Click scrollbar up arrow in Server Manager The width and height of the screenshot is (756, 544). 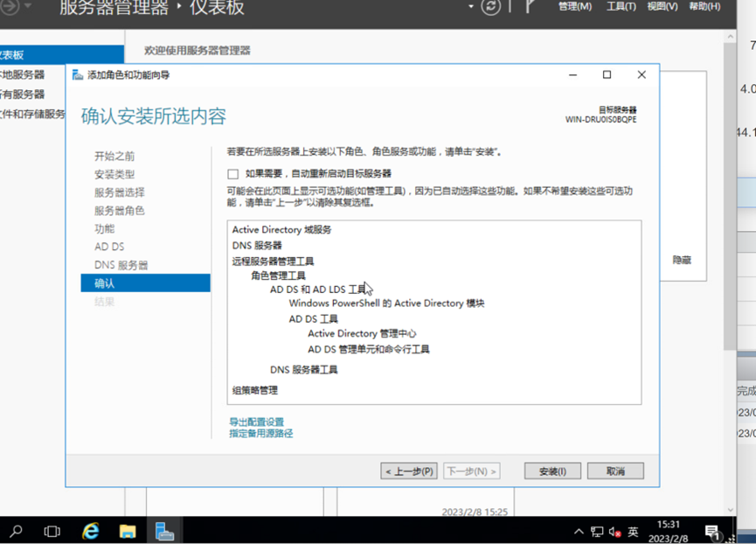730,37
